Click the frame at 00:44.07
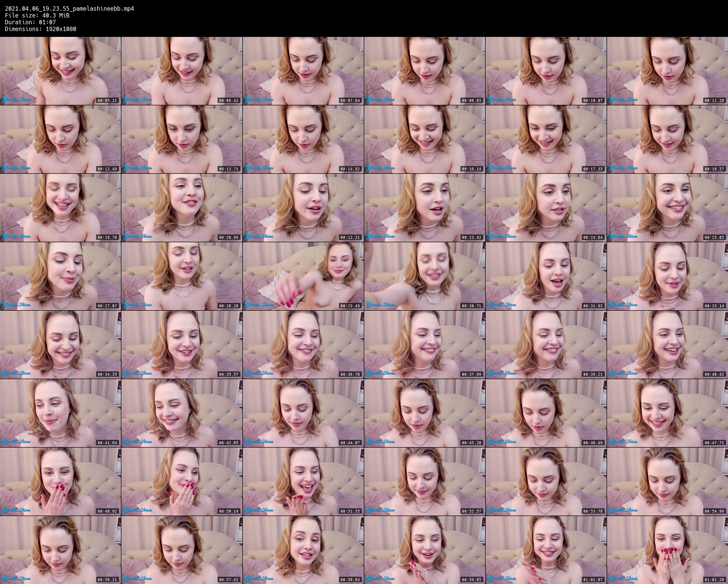728x584 pixels. 303,413
